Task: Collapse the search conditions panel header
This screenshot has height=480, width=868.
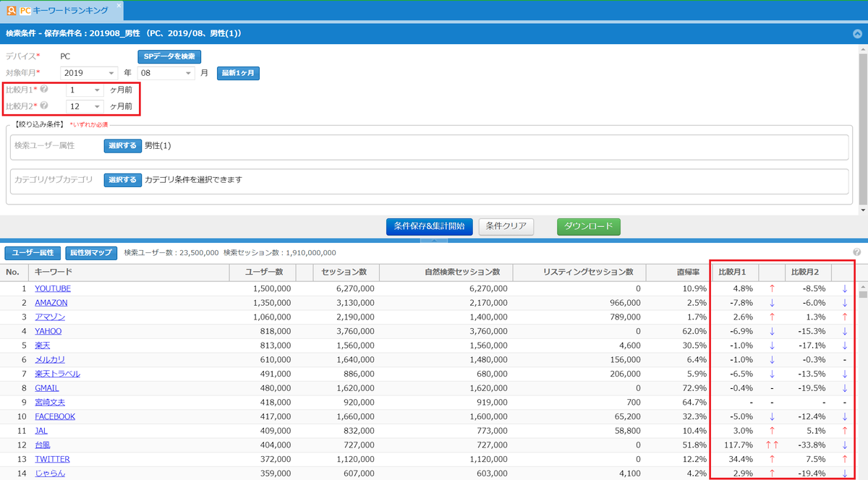Action: [857, 33]
